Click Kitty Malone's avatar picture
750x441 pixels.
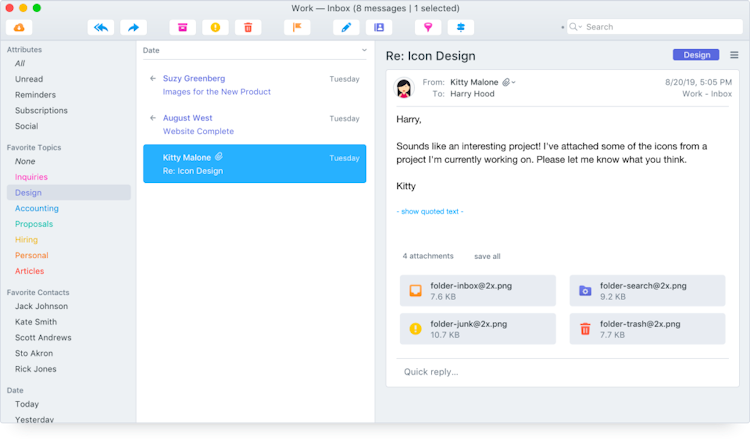(404, 88)
